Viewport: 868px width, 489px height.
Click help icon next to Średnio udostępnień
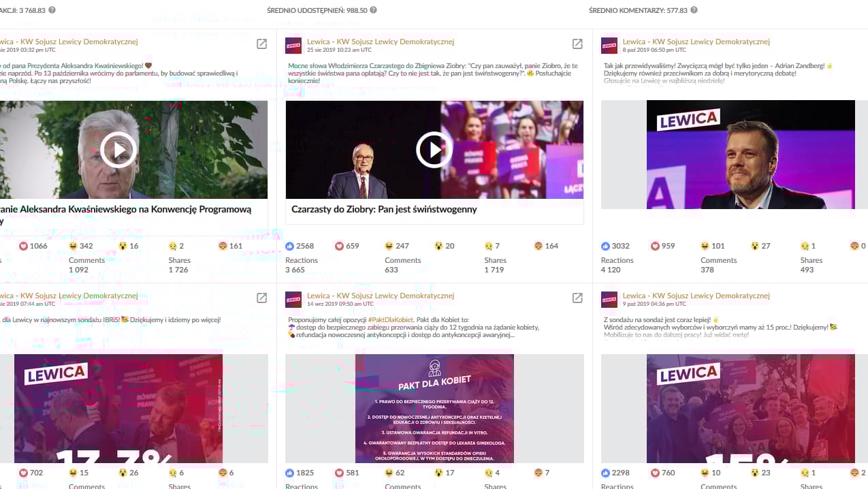point(373,10)
